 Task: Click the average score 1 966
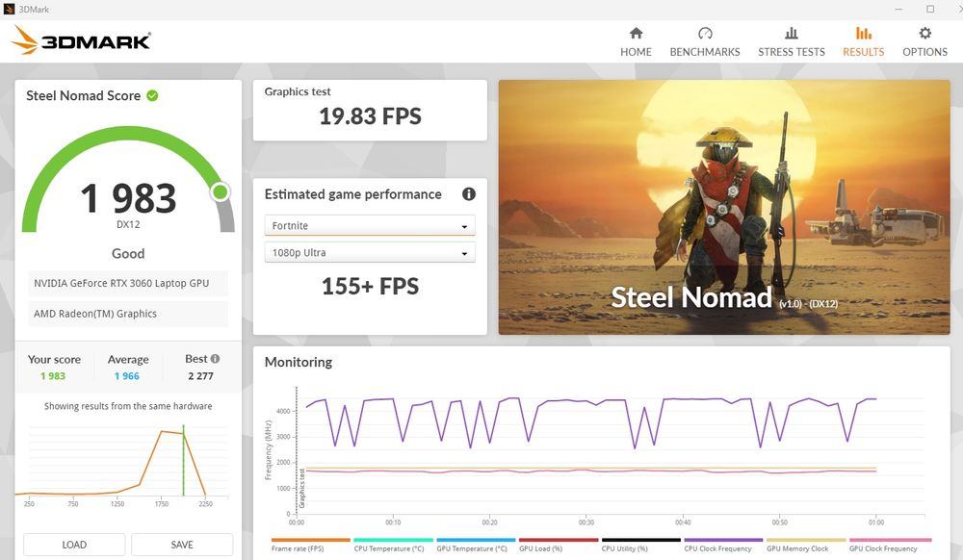coord(126,376)
